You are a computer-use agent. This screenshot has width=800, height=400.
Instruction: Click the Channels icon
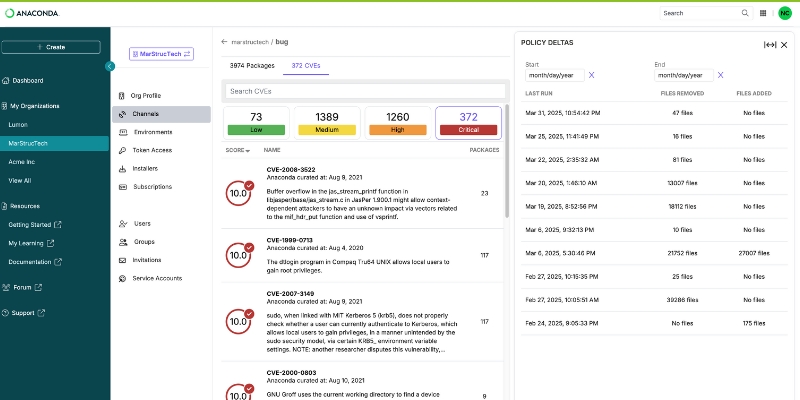122,114
